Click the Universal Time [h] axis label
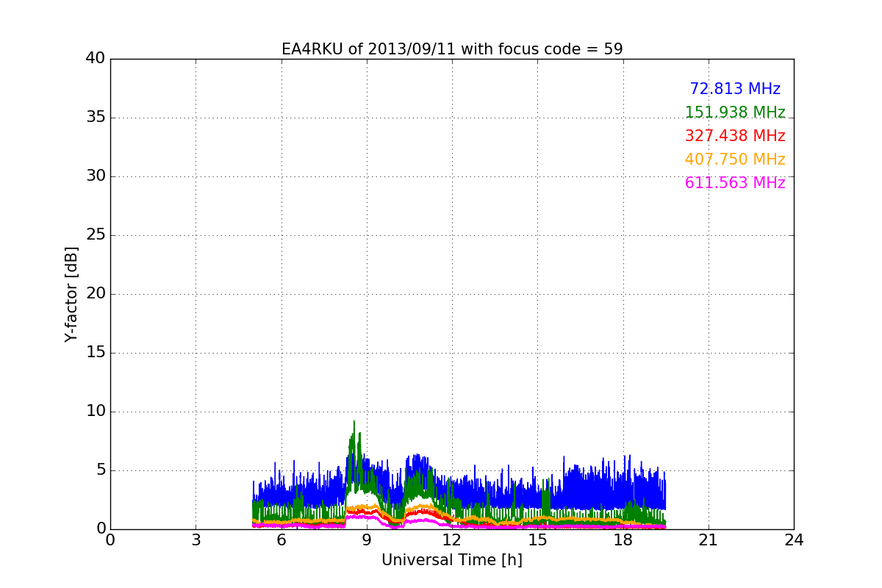882x588 pixels. point(452,560)
